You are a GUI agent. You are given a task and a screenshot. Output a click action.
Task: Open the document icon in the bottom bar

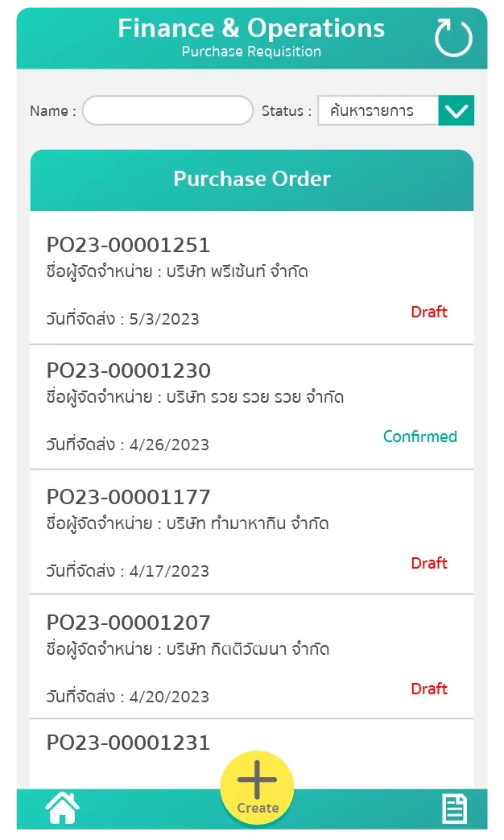(453, 808)
